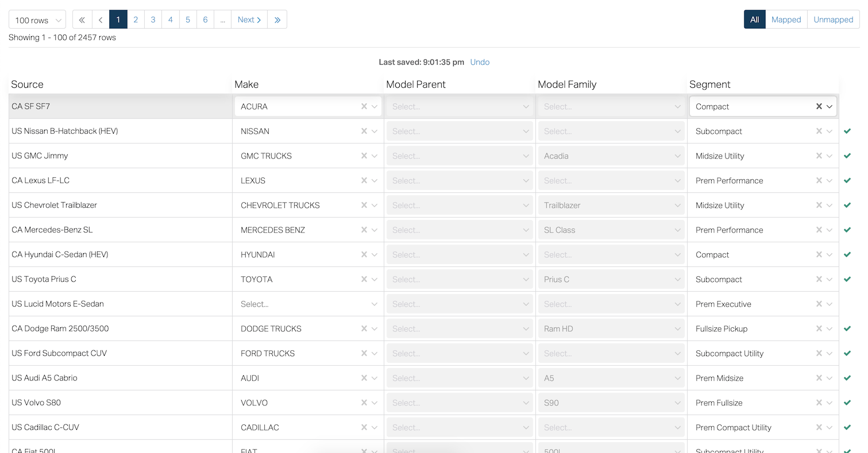Screen dimensions: 868x453
Task: Select the US Toyota Prius C source cell
Action: point(44,279)
